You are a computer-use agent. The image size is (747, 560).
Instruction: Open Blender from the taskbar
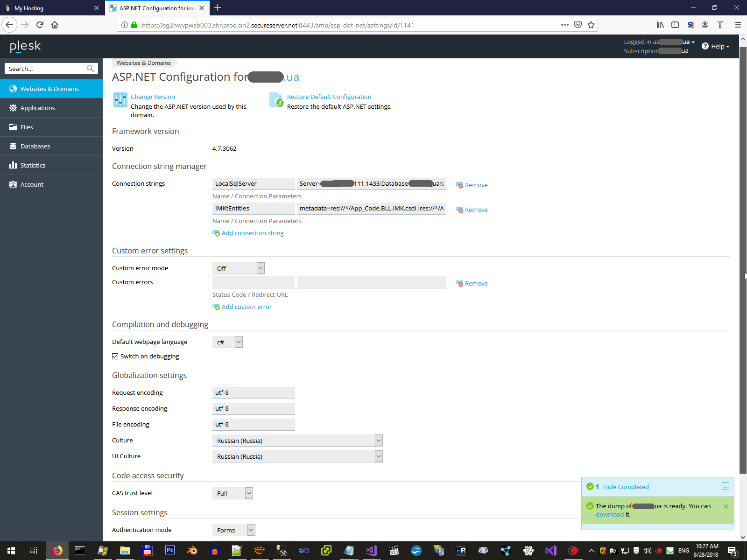[x=192, y=551]
